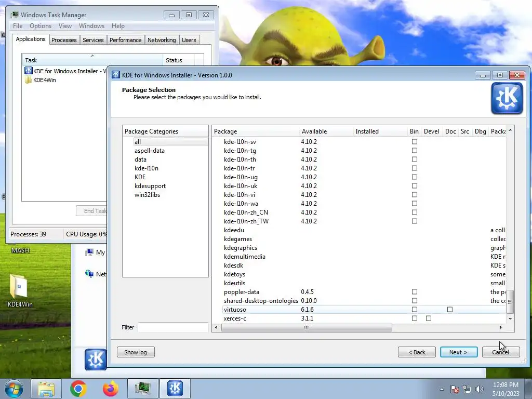
Task: Select the data package category
Action: [x=140, y=159]
